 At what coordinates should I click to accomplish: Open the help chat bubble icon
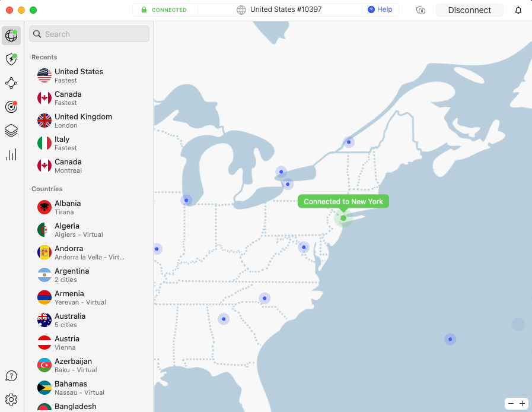point(11,376)
